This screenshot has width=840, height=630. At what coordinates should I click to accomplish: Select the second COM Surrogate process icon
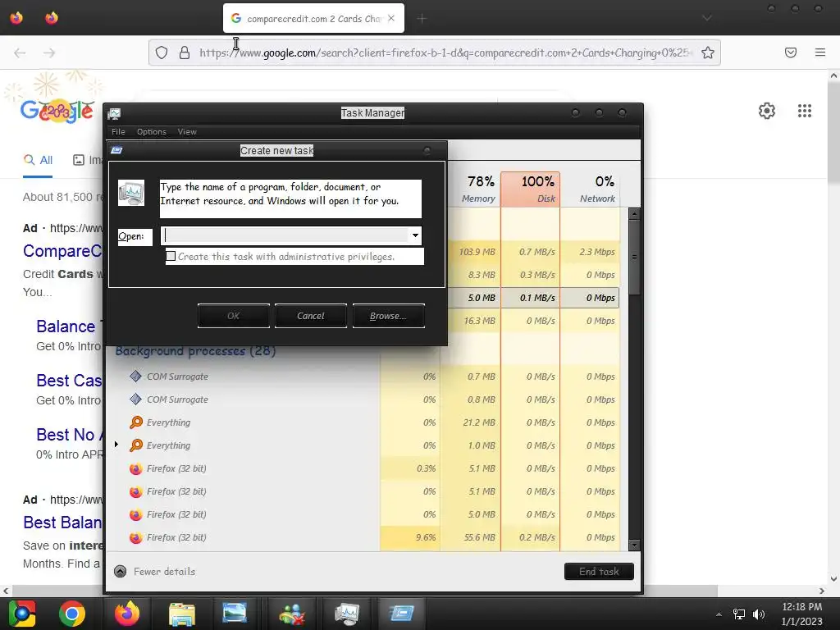point(135,399)
